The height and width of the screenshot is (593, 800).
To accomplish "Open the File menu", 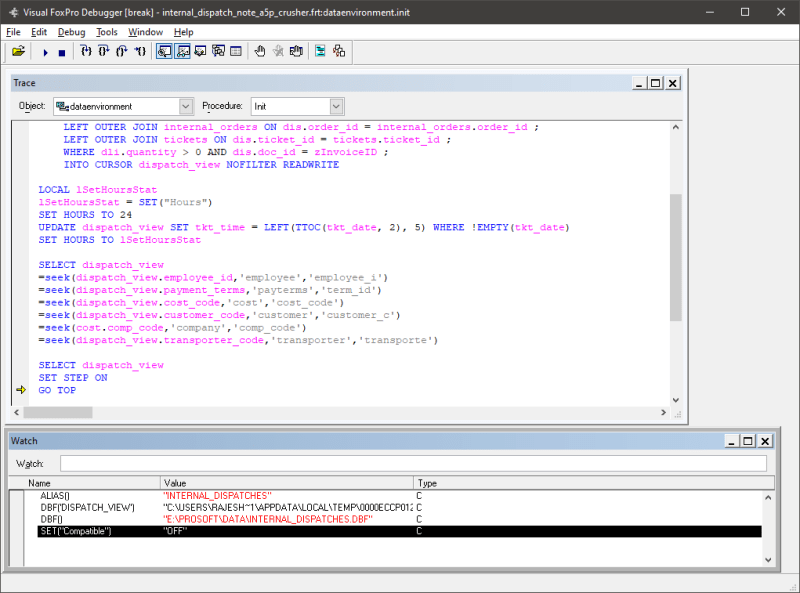I will [x=13, y=32].
